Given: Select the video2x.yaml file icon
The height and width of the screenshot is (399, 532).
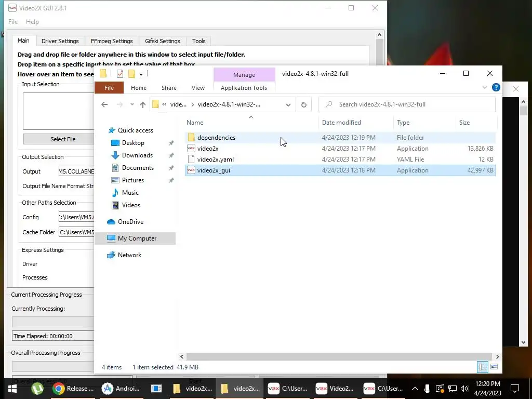Looking at the screenshot, I should click(191, 159).
